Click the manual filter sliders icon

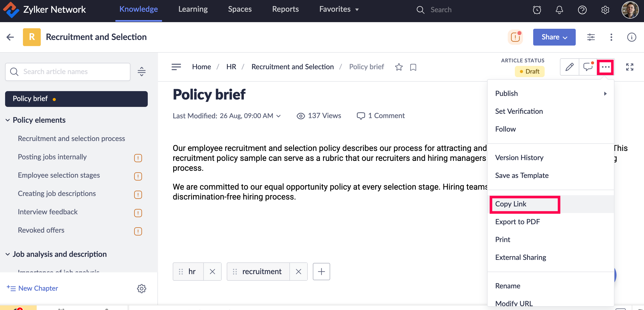tap(591, 37)
